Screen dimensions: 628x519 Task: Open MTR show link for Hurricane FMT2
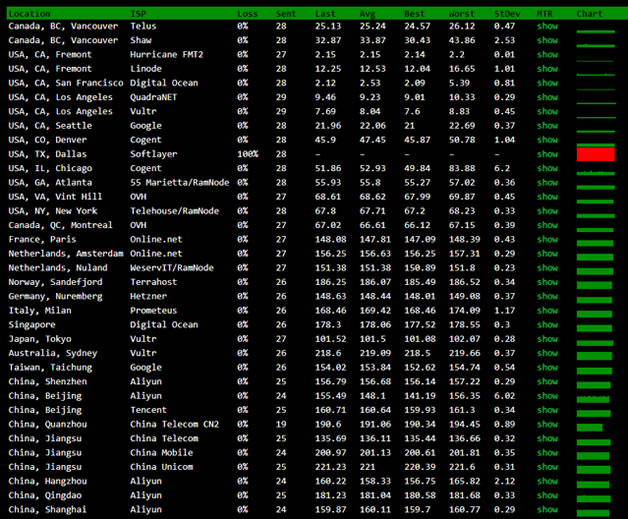[547, 55]
